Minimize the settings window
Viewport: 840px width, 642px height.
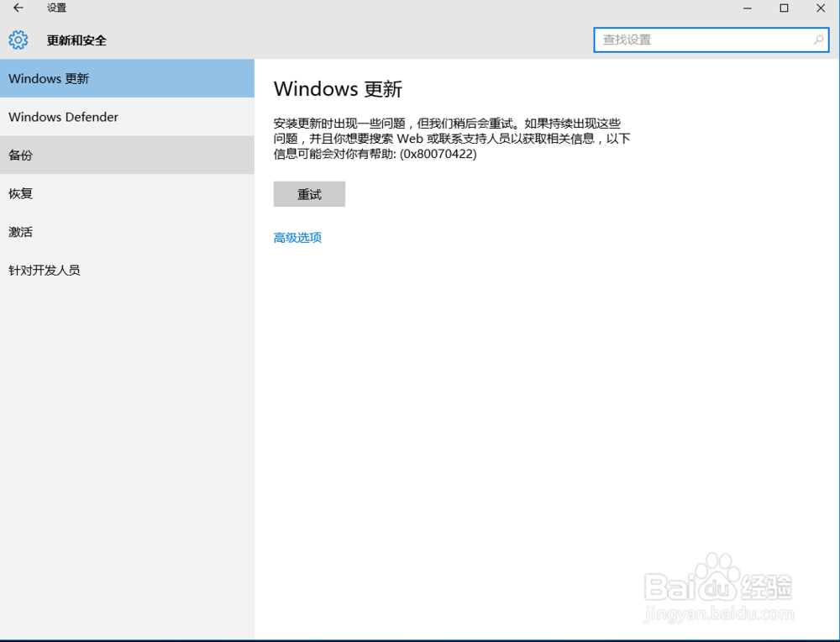748,8
